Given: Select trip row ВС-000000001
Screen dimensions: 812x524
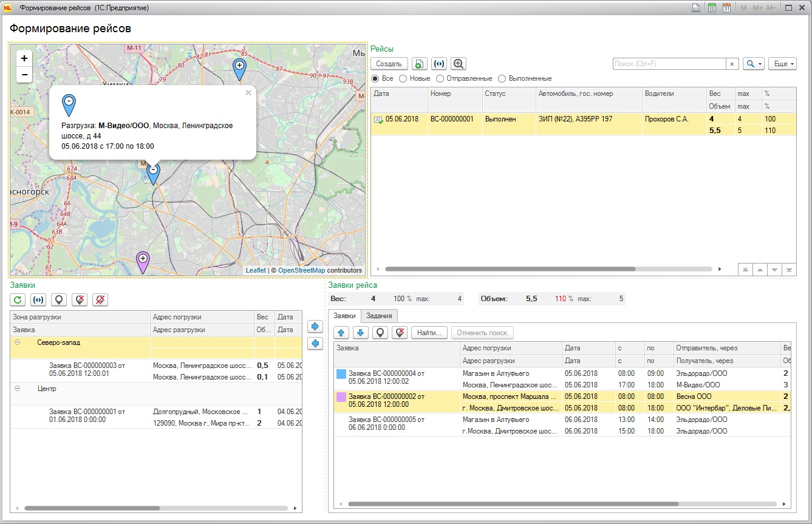Looking at the screenshot, I should (x=583, y=124).
